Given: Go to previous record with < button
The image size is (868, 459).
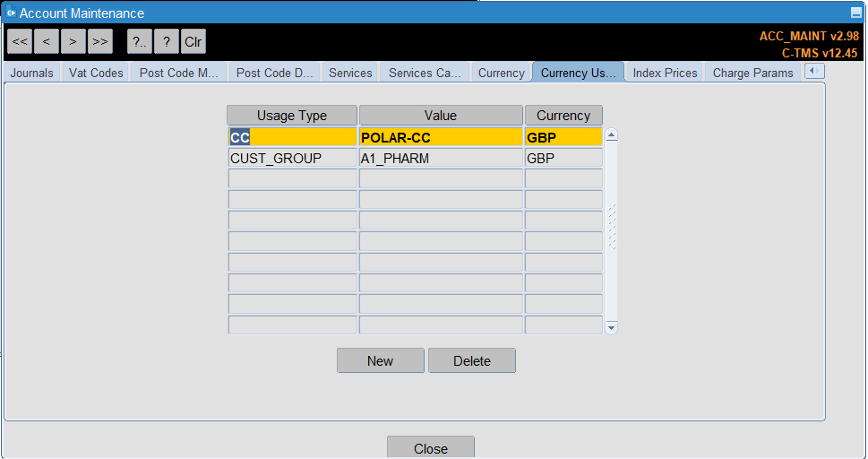Looking at the screenshot, I should 46,41.
